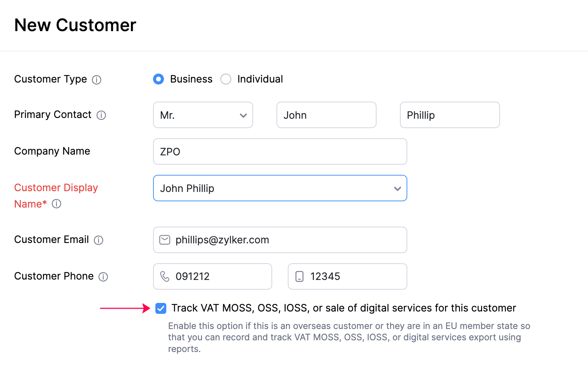The image size is (588, 373).
Task: Click the salutation dropdown chevron arrow
Action: [243, 115]
